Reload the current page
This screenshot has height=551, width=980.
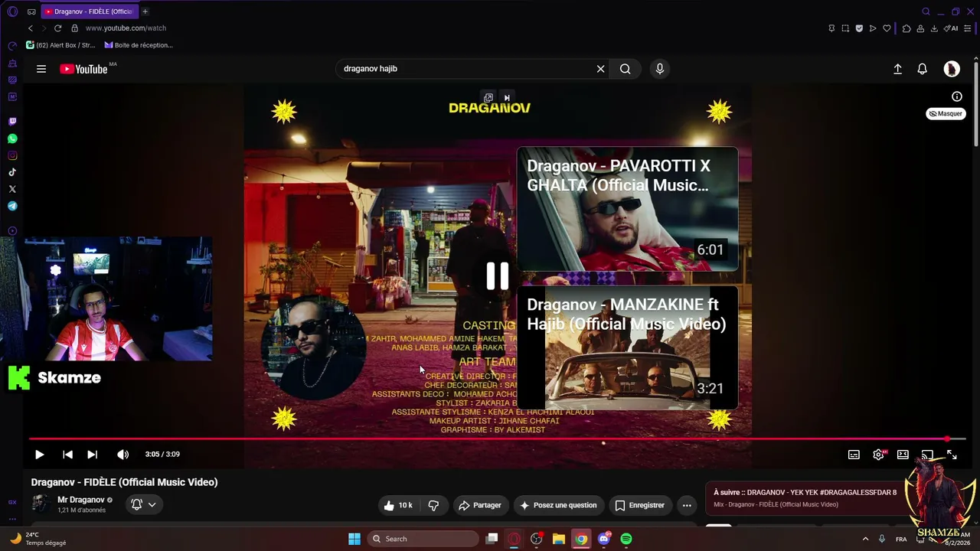[57, 28]
